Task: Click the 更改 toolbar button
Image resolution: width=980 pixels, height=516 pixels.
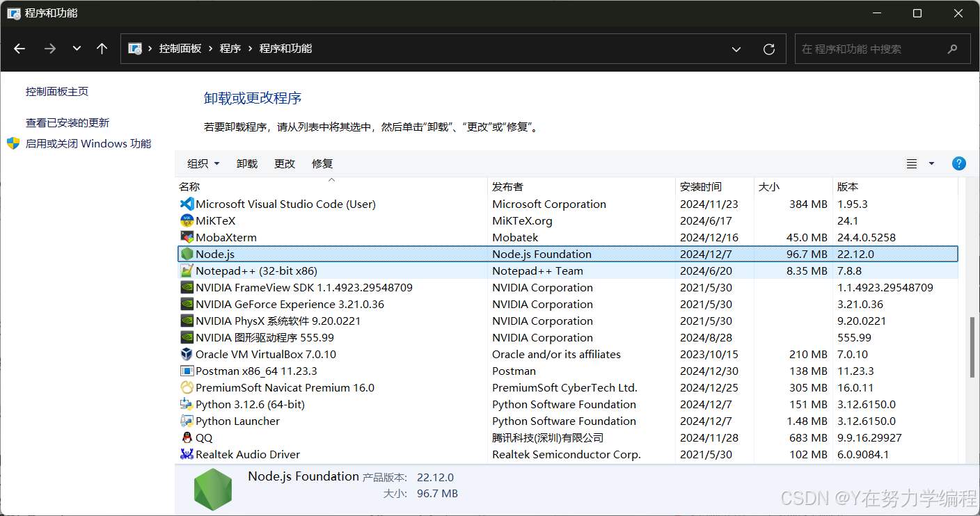Action: [x=285, y=163]
